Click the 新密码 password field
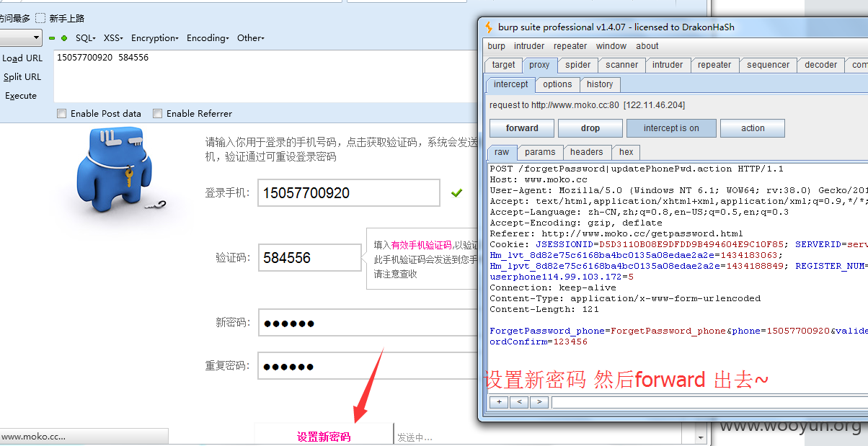Image resolution: width=868 pixels, height=446 pixels. [x=369, y=323]
